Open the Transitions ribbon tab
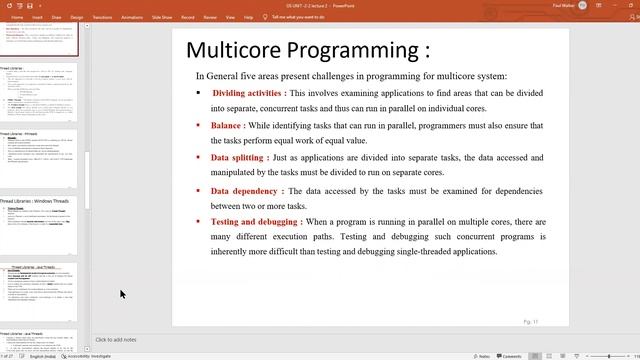 click(x=102, y=18)
